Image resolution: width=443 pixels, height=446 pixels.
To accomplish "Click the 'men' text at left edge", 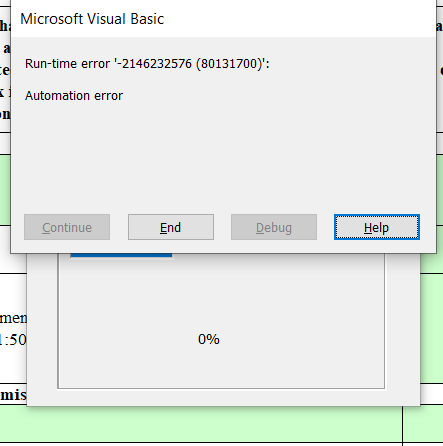I will pos(13,318).
